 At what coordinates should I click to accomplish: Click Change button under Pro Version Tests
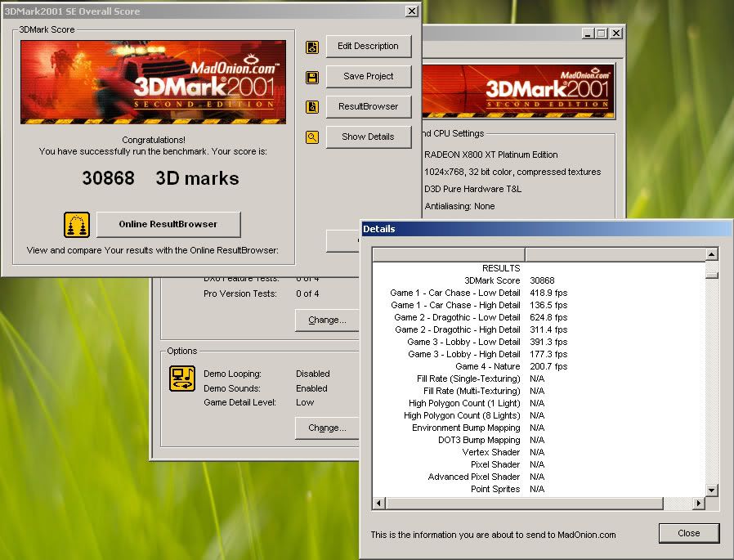pos(327,320)
